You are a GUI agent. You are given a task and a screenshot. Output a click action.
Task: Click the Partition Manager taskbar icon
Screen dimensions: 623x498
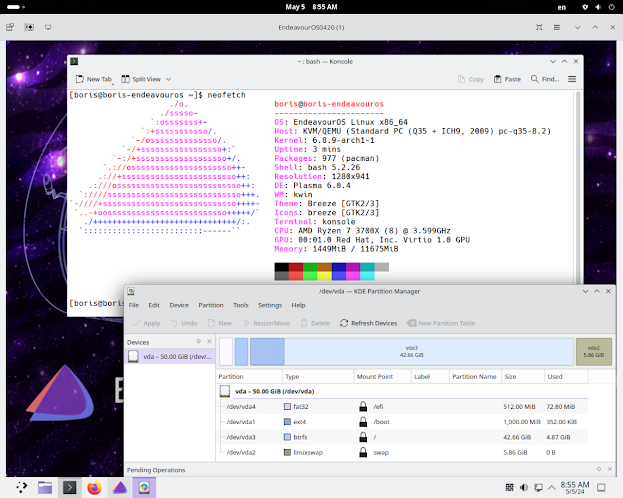coord(144,487)
